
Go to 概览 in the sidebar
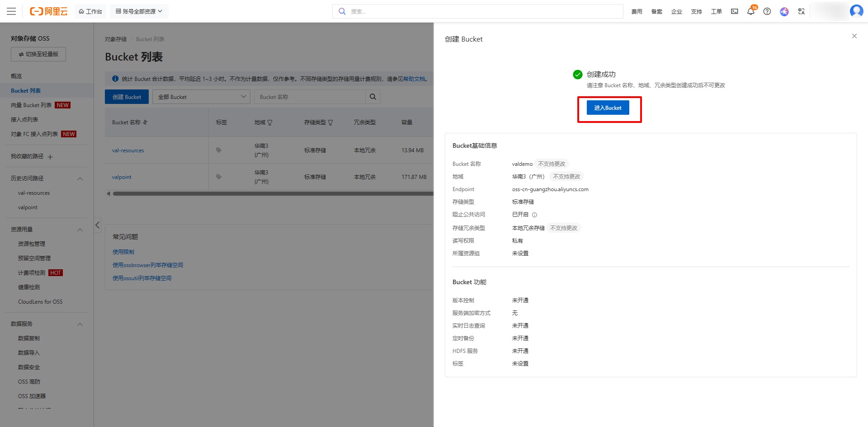click(16, 76)
